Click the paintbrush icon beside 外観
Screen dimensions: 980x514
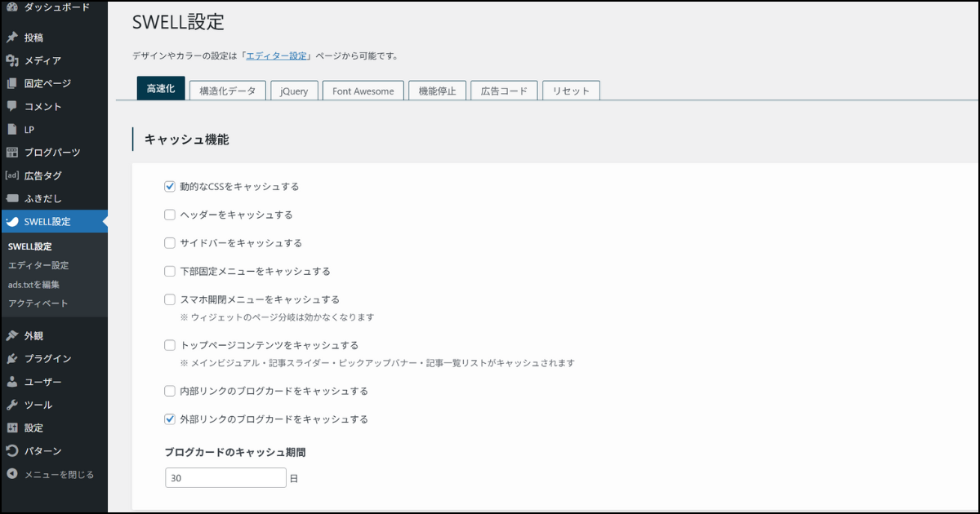coord(12,335)
